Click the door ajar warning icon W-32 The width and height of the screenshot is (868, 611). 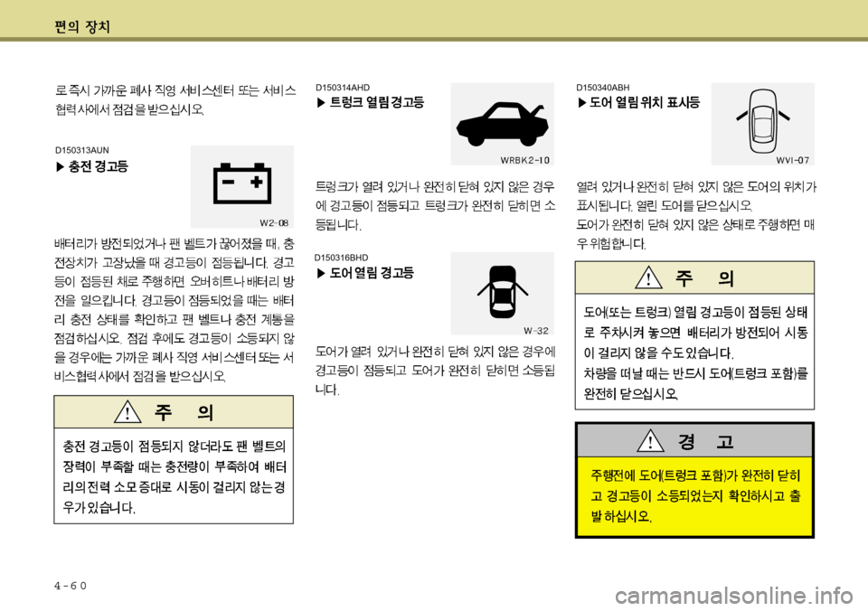click(503, 292)
